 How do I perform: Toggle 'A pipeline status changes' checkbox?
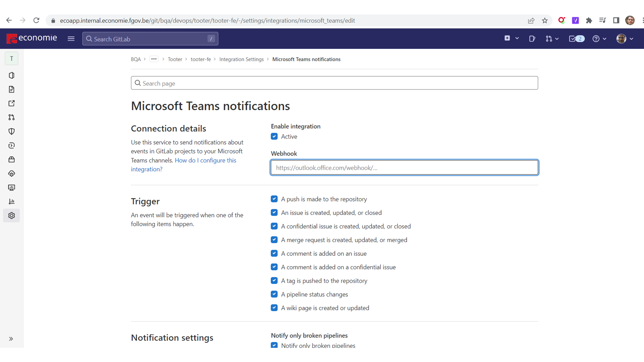click(x=274, y=294)
